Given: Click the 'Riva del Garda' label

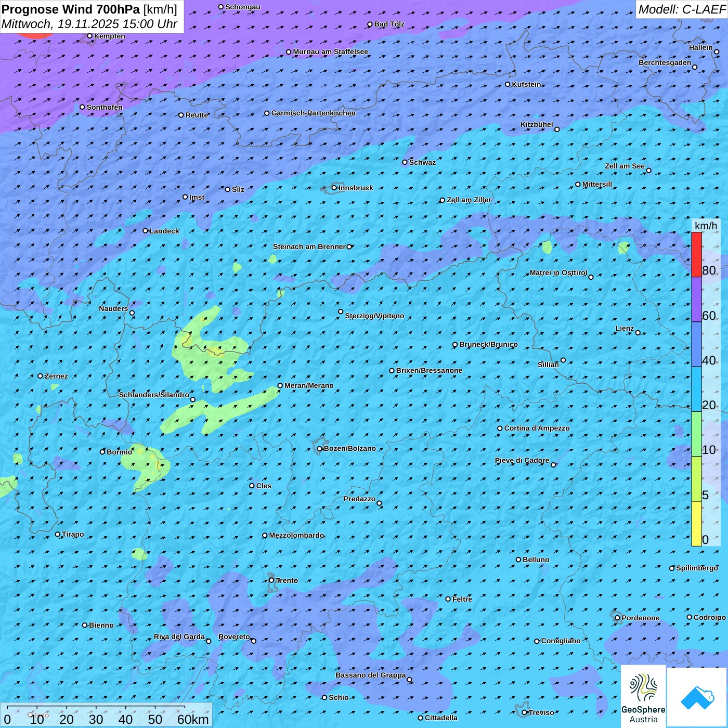Looking at the screenshot, I should 179,636.
